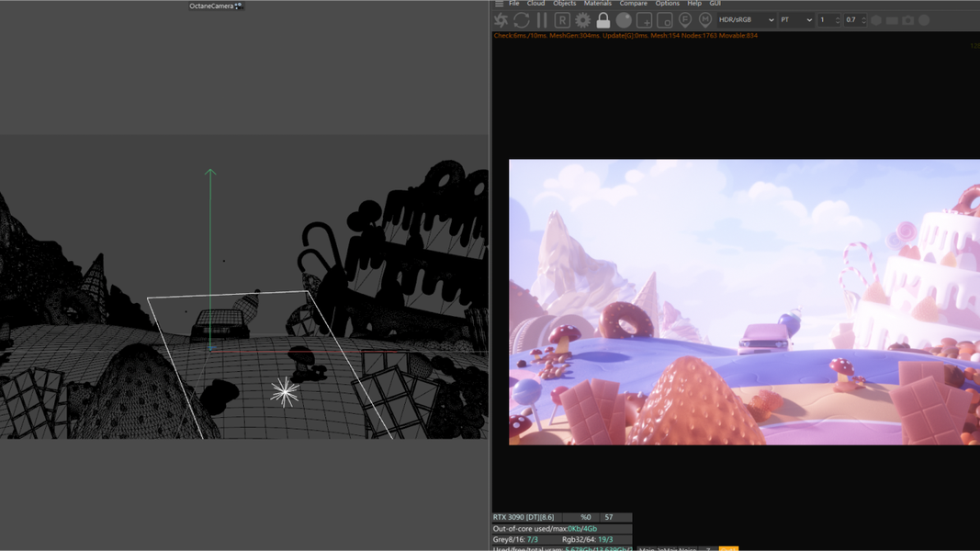Click the render region R icon
The image size is (980, 551).
[x=562, y=20]
